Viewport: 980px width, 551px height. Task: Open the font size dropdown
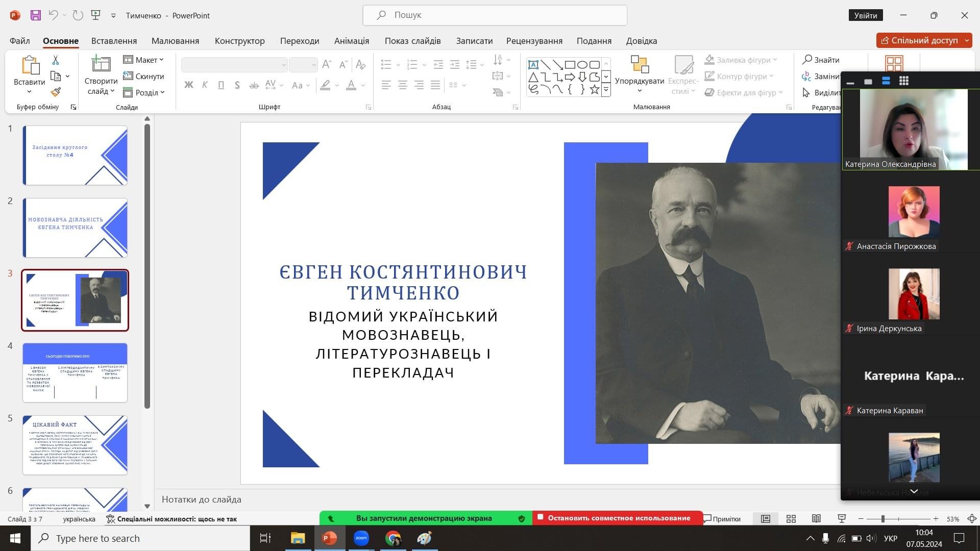click(313, 65)
